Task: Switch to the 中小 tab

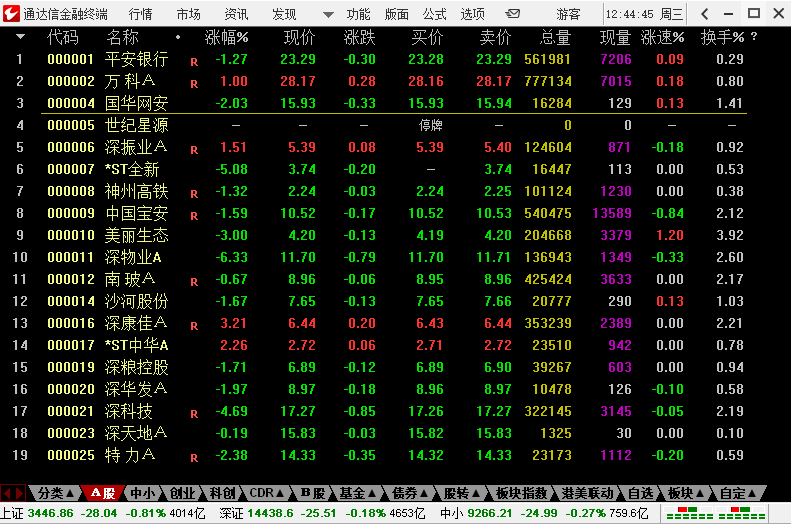Action: click(143, 493)
